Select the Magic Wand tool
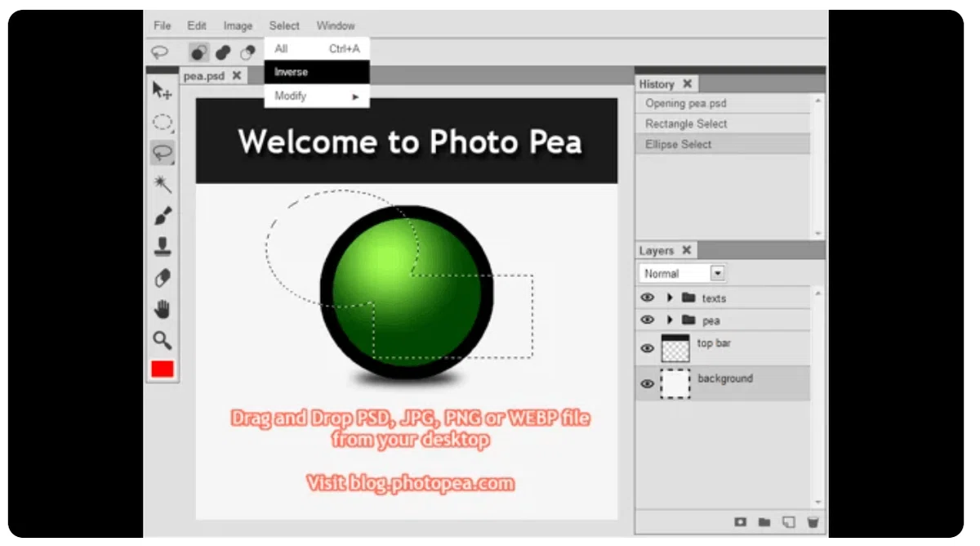980x546 pixels. coord(163,184)
